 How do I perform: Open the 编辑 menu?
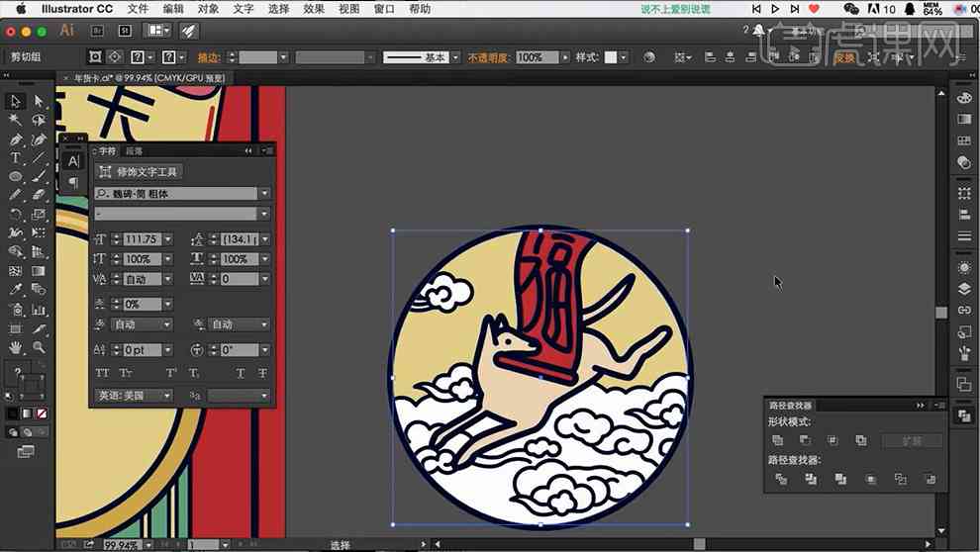pyautogui.click(x=173, y=9)
